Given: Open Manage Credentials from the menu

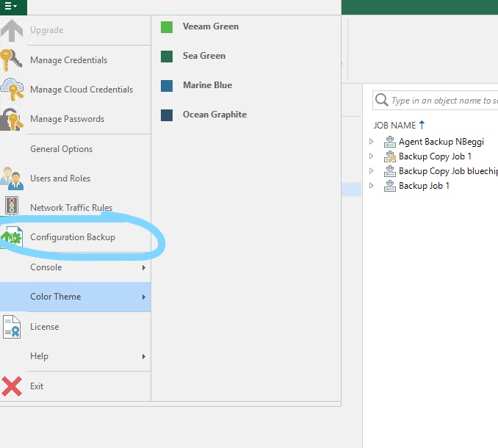Looking at the screenshot, I should click(75, 60).
